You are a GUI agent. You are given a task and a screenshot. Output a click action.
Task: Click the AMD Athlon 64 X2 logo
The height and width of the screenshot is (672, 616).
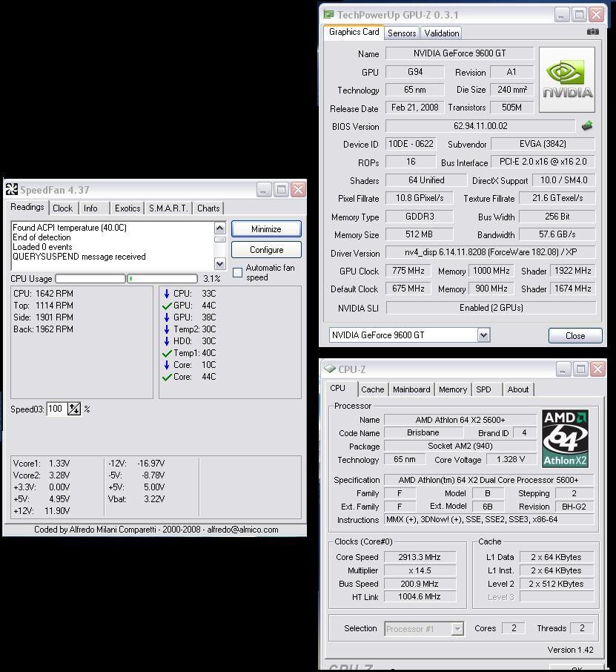click(565, 438)
